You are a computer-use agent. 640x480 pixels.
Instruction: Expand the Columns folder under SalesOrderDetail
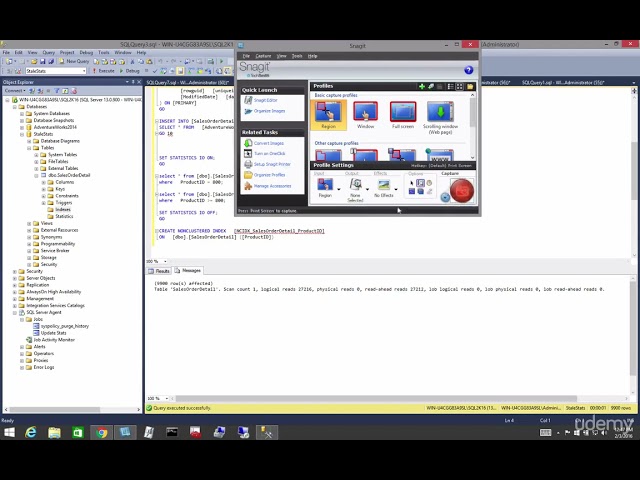[x=43, y=182]
